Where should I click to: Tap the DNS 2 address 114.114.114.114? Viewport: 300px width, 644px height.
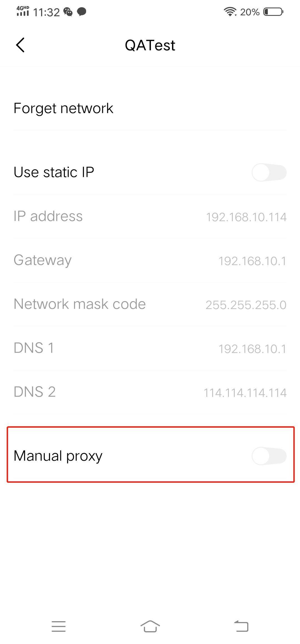(x=245, y=393)
